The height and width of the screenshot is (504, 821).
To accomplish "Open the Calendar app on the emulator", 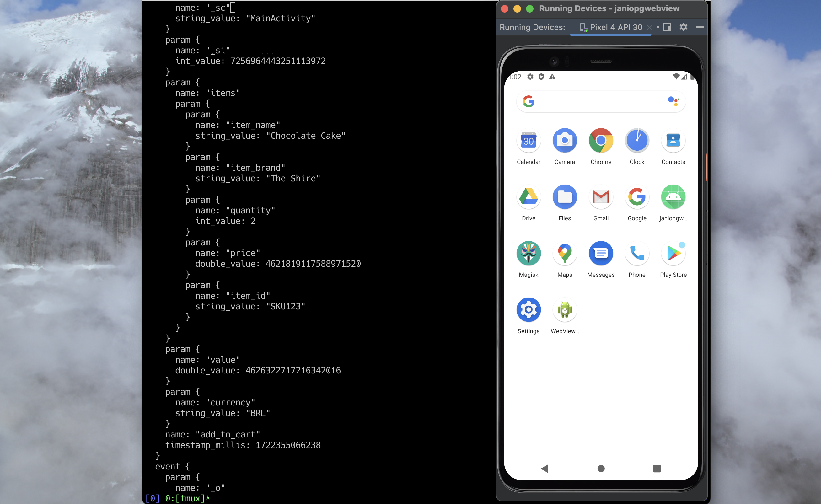I will (x=528, y=141).
